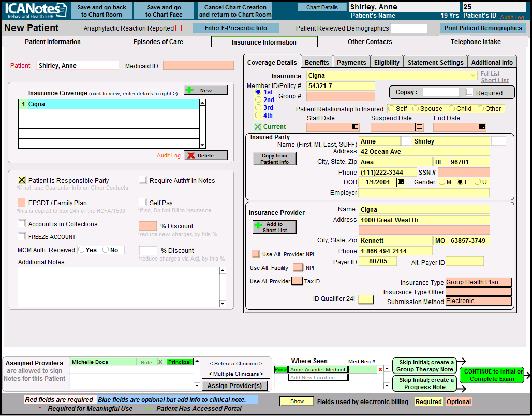Select the 2nd insurance priority radio button
The image size is (532, 416).
[258, 100]
